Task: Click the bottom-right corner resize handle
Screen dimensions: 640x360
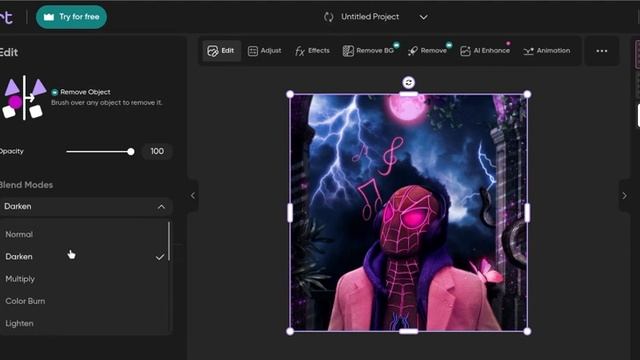Action: (527, 331)
